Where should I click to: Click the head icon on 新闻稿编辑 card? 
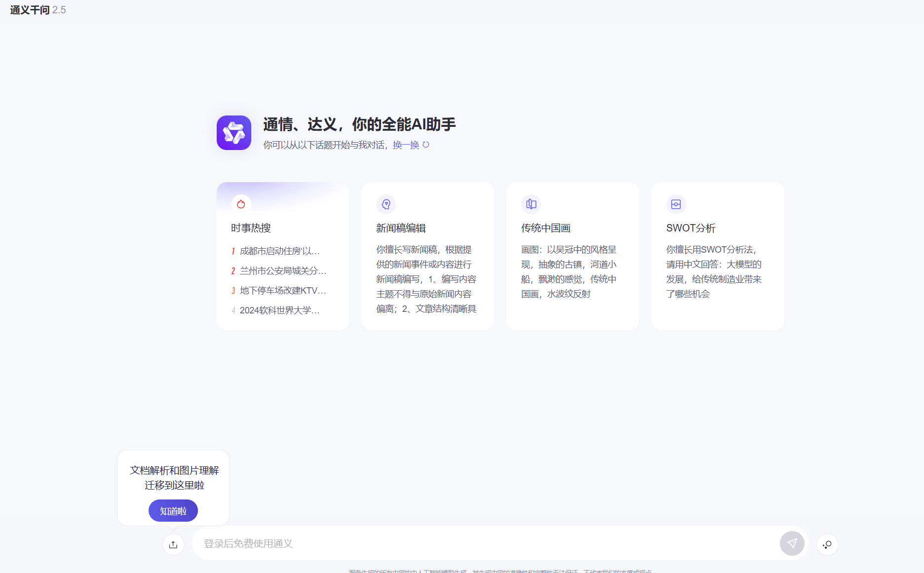(x=386, y=204)
